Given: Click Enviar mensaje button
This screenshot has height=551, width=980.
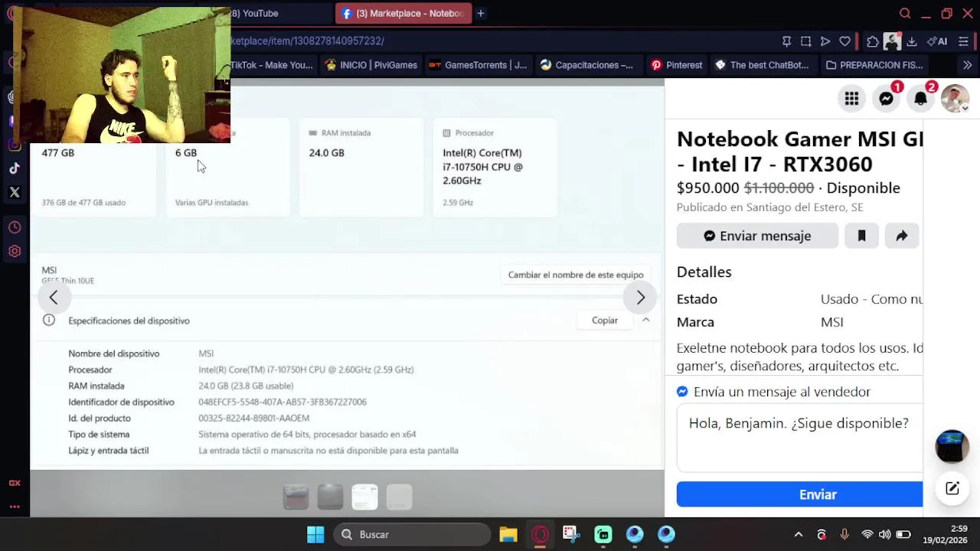Looking at the screenshot, I should coord(757,236).
